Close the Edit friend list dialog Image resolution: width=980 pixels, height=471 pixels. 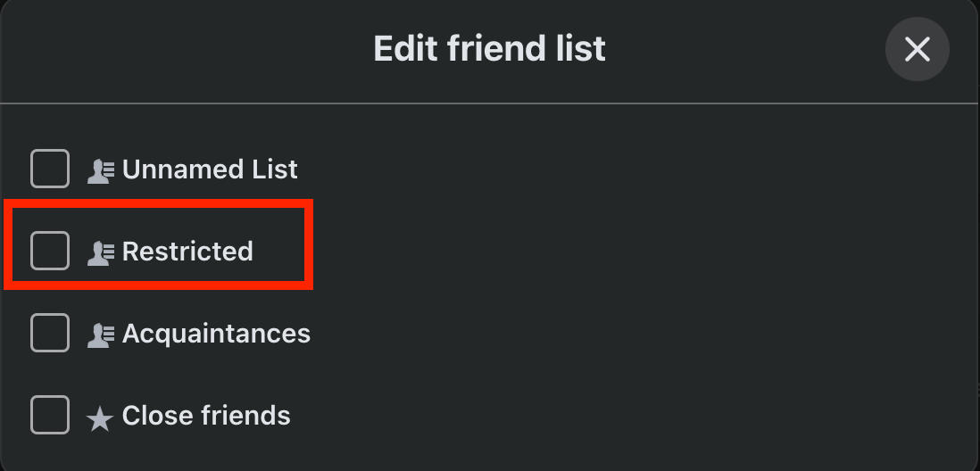pyautogui.click(x=917, y=49)
